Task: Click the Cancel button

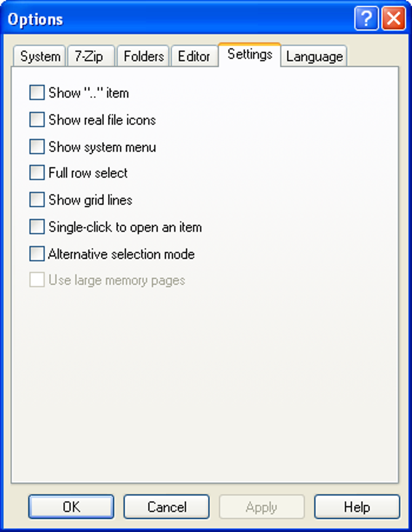Action: tap(166, 507)
